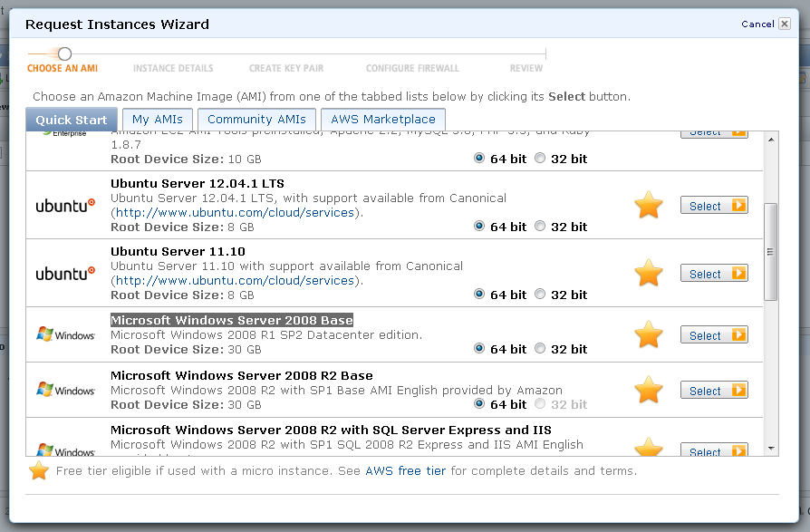Click free tier star for Windows Server 2008 Base
810x532 pixels.
click(x=649, y=334)
